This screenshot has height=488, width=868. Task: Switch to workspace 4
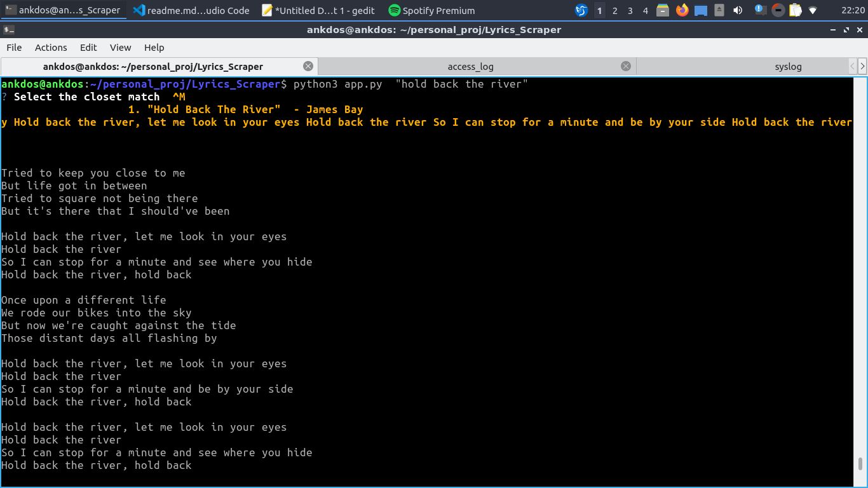coord(645,10)
